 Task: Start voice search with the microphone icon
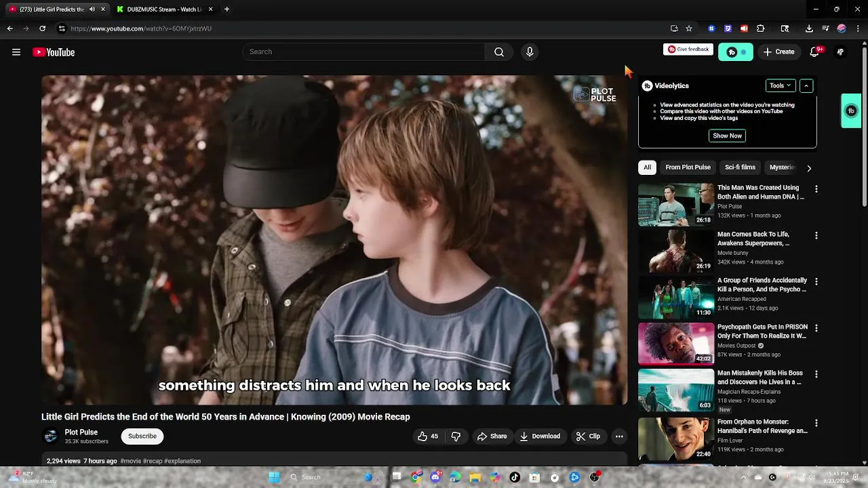[x=530, y=52]
